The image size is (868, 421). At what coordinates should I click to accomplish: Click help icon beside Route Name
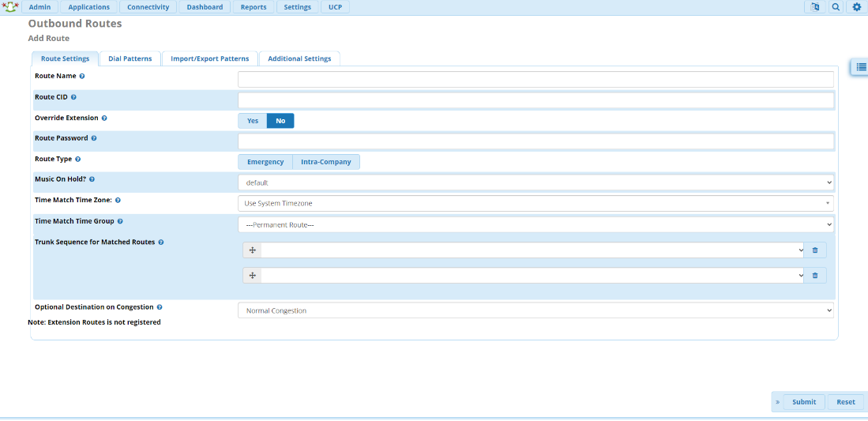tap(82, 77)
